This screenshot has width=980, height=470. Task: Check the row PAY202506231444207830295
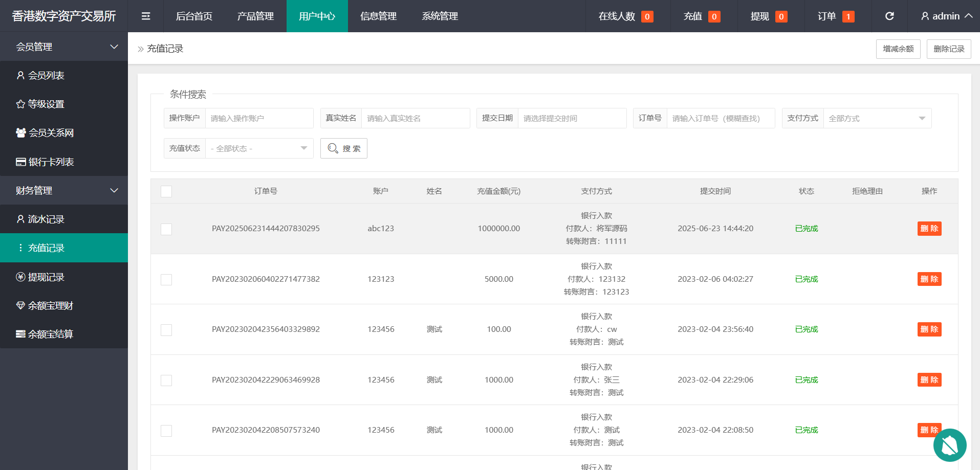point(166,229)
